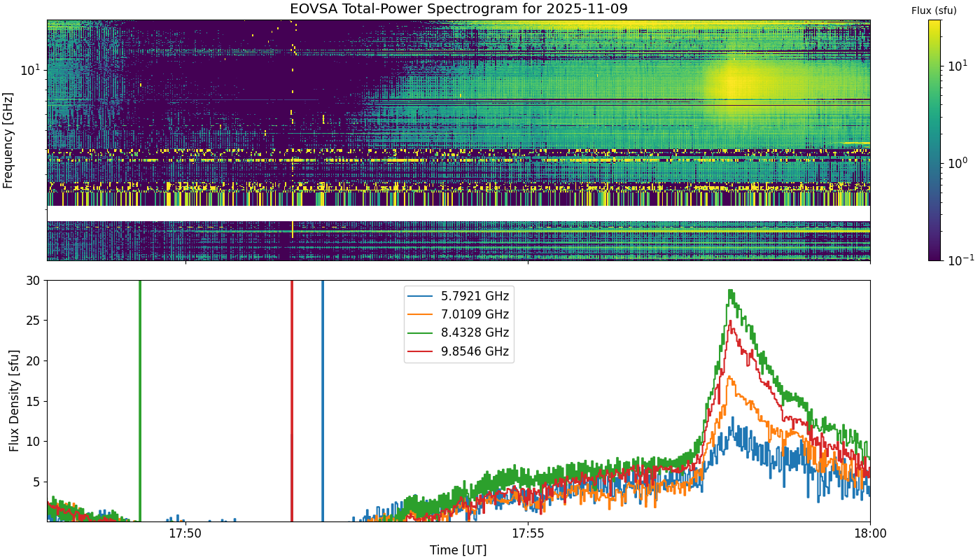Click the 17:50 time axis tick label
Viewport: 980px width, 560px height.
[x=185, y=533]
